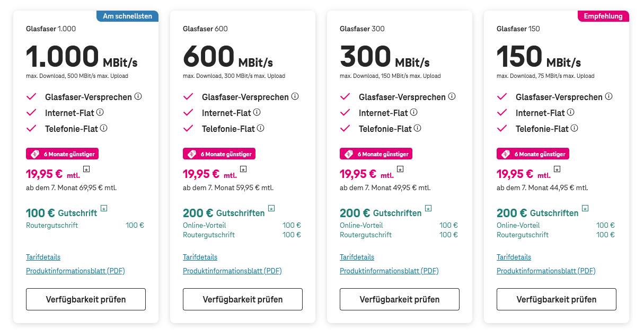Viewport: 644px width, 330px height.
Task: Open 200 € Gutschriften footnote in Glasfaser 600
Action: (x=271, y=208)
